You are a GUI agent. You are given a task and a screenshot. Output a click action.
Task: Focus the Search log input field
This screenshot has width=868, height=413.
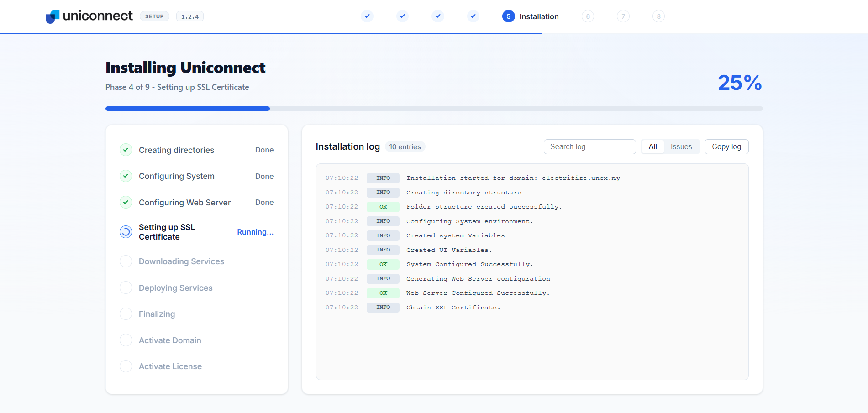(x=589, y=146)
